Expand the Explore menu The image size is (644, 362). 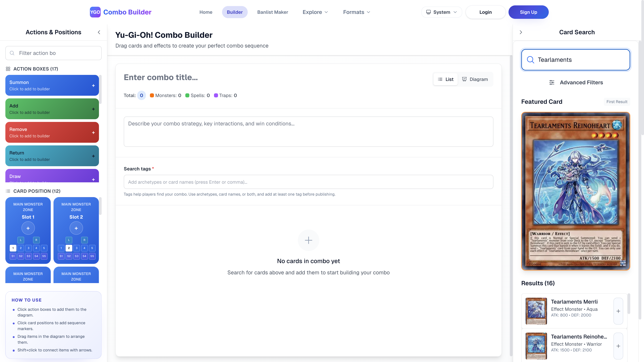coord(315,12)
